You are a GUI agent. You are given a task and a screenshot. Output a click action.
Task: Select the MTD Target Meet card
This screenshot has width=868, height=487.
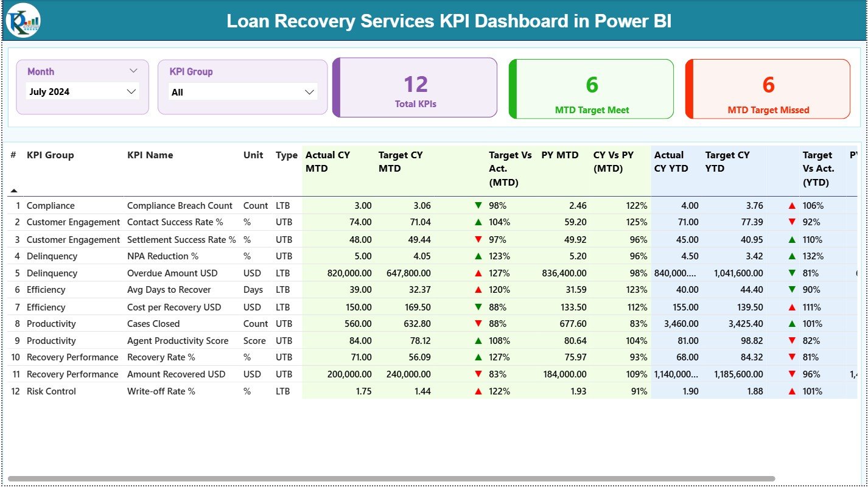pos(590,88)
